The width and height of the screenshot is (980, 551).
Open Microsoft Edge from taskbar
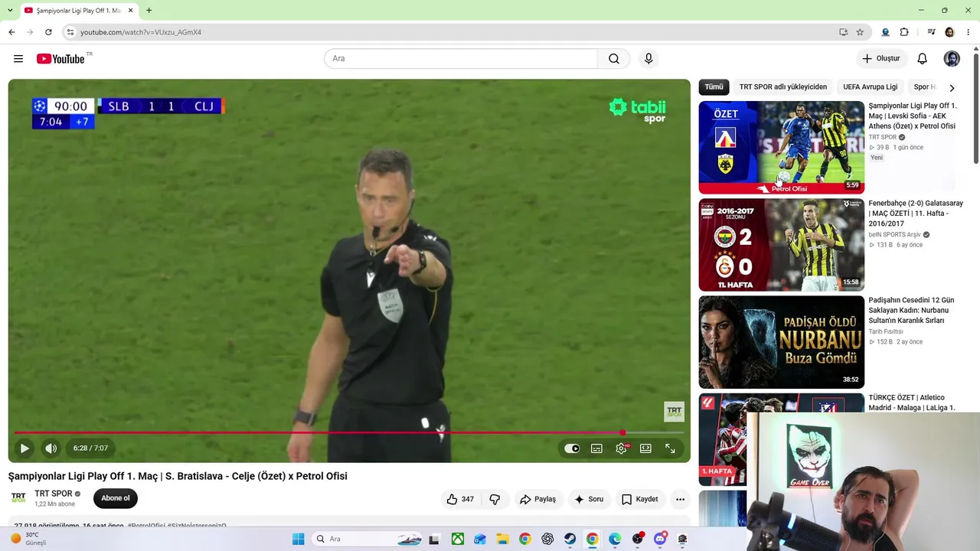tap(615, 540)
